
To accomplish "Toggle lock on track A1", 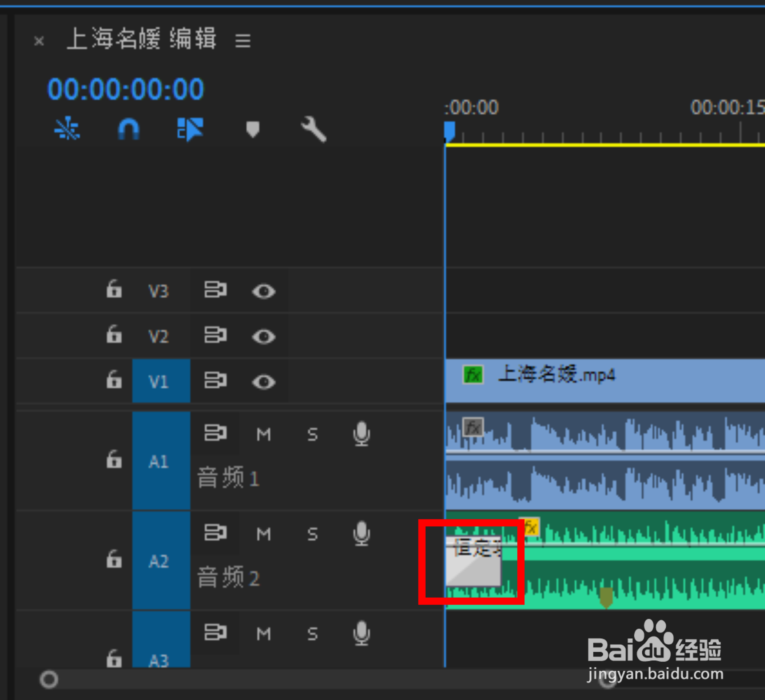I will point(114,460).
